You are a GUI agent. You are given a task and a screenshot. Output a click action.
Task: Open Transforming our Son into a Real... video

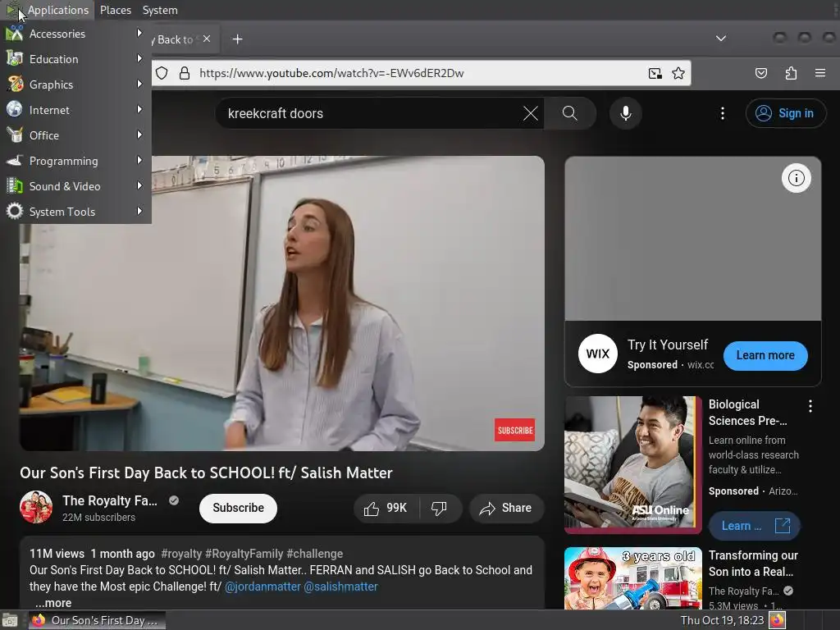(753, 563)
